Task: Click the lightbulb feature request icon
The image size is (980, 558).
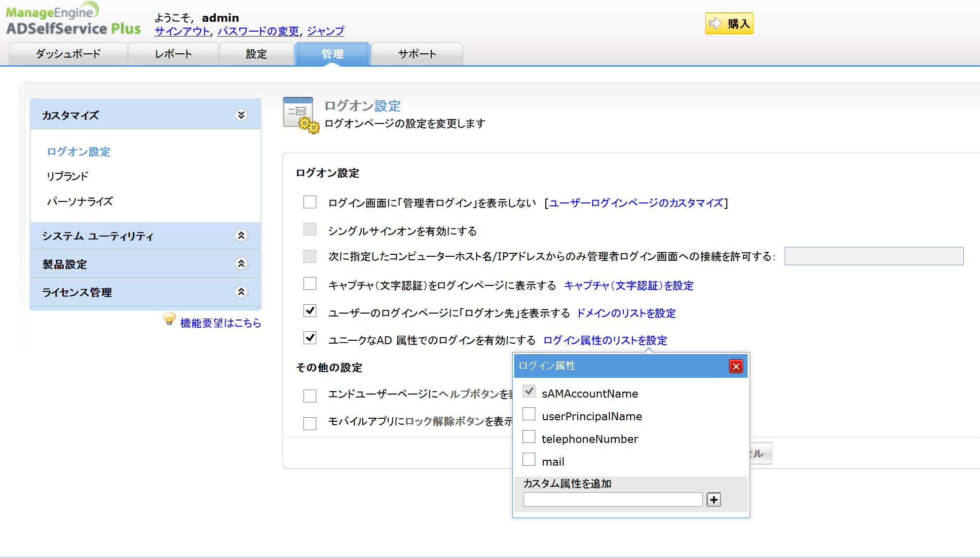Action: click(169, 319)
